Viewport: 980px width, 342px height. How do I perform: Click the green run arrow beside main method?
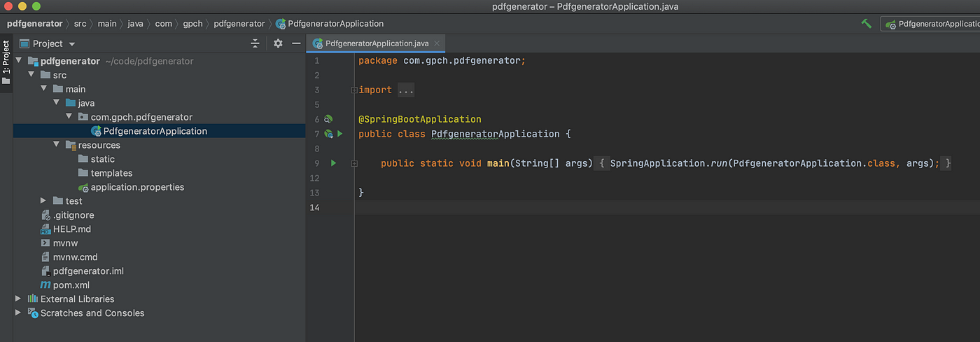point(334,163)
